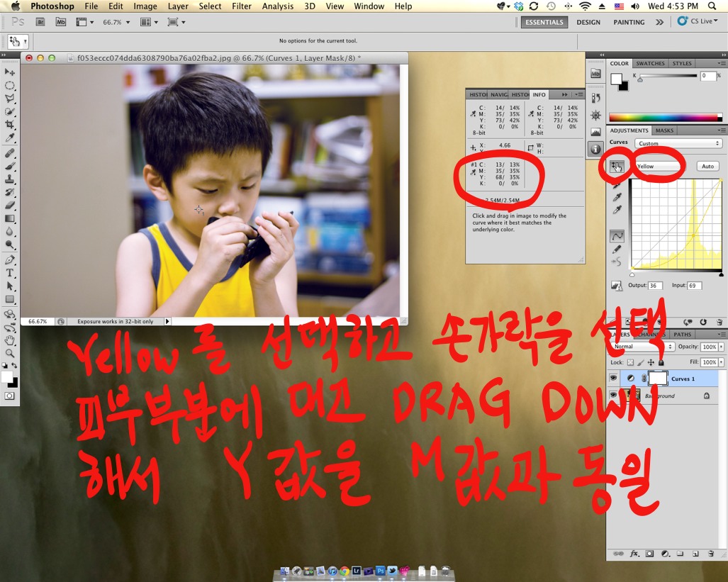Click the color spectrum ramp in Color panel
728x582 pixels.
[666, 118]
